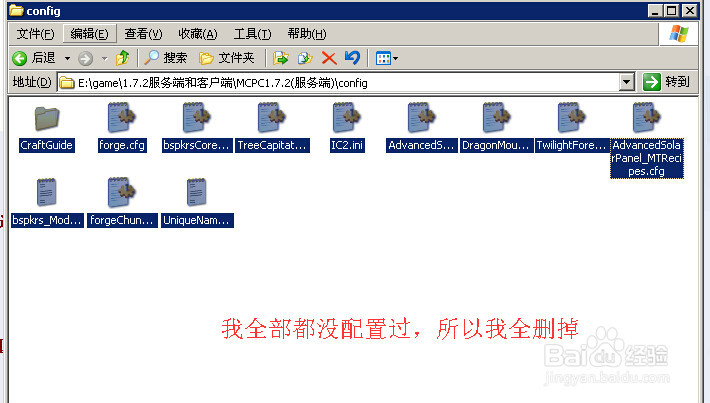The width and height of the screenshot is (710, 403).
Task: Click the CraftGuide folder name label
Action: click(x=47, y=145)
